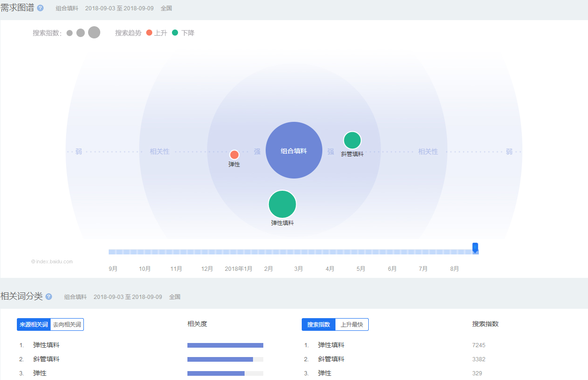
Task: Click the small orange 弹性 bubble
Action: pyautogui.click(x=234, y=155)
